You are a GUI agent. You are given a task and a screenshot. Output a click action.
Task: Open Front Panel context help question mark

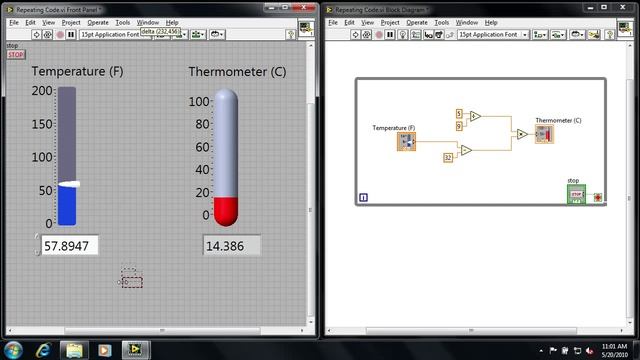pos(291,35)
